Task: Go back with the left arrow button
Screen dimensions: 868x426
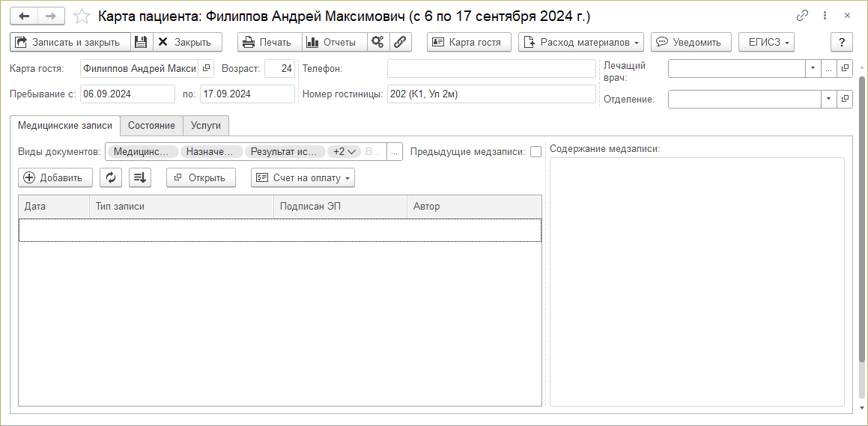Action: point(24,16)
